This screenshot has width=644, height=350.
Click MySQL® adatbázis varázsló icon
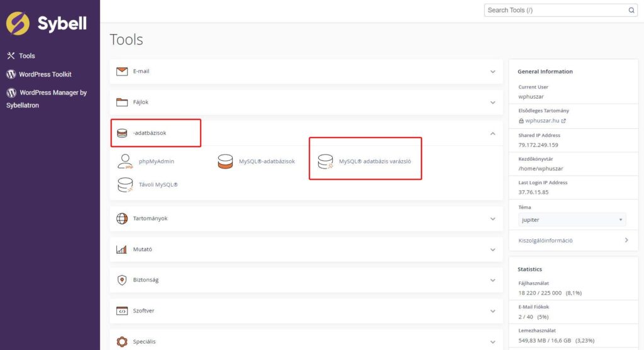pyautogui.click(x=325, y=161)
